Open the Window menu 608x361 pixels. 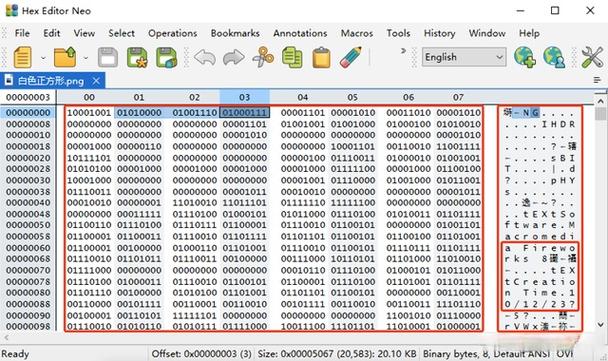click(x=487, y=33)
